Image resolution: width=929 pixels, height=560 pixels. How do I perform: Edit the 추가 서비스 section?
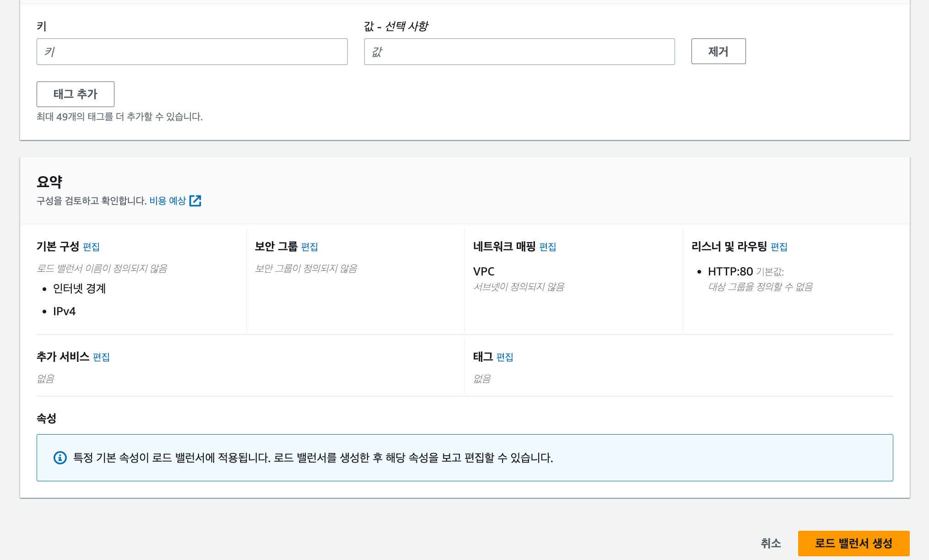(x=100, y=357)
